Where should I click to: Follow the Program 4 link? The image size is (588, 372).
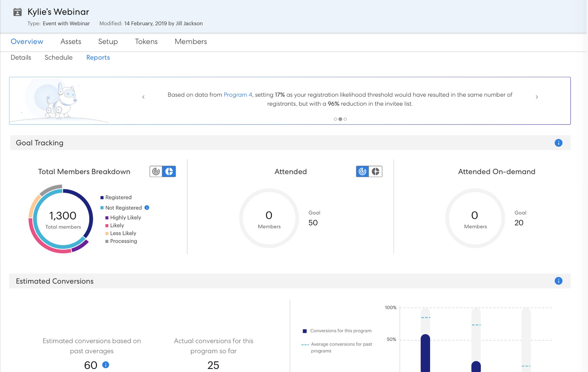point(238,95)
